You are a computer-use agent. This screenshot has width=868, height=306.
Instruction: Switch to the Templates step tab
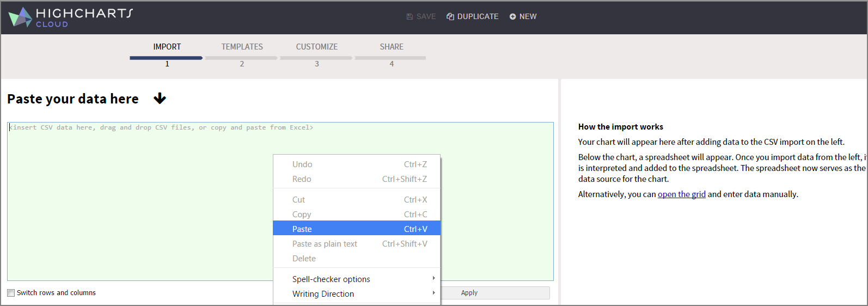click(242, 47)
